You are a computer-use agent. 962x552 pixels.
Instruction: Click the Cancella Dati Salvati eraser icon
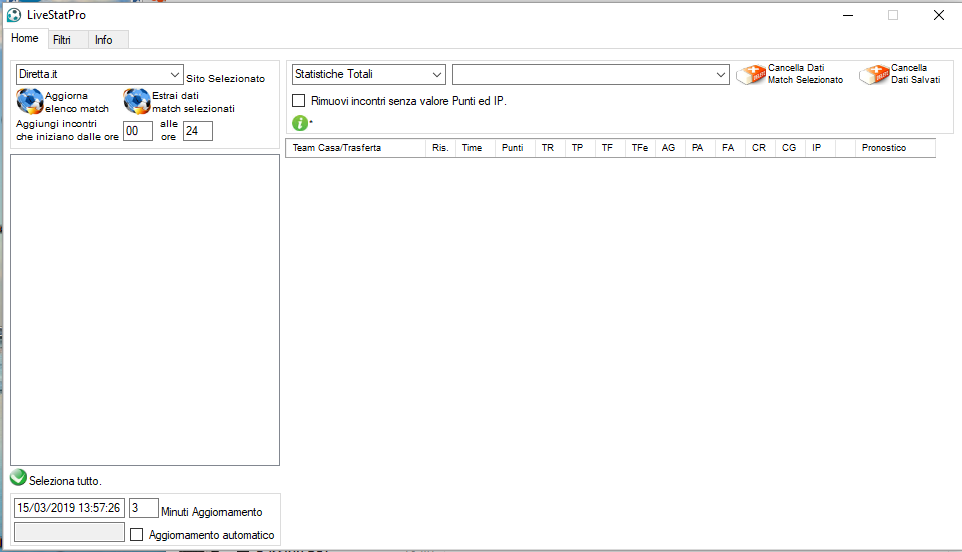tap(874, 75)
